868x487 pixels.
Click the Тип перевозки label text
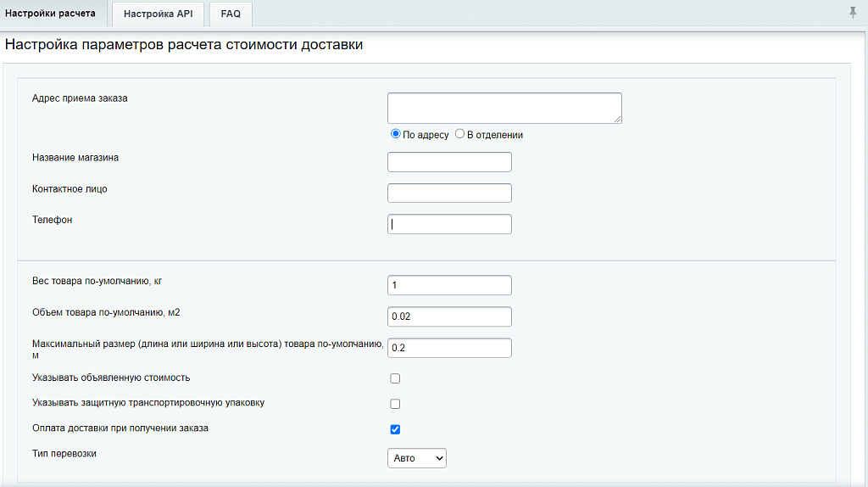(64, 454)
